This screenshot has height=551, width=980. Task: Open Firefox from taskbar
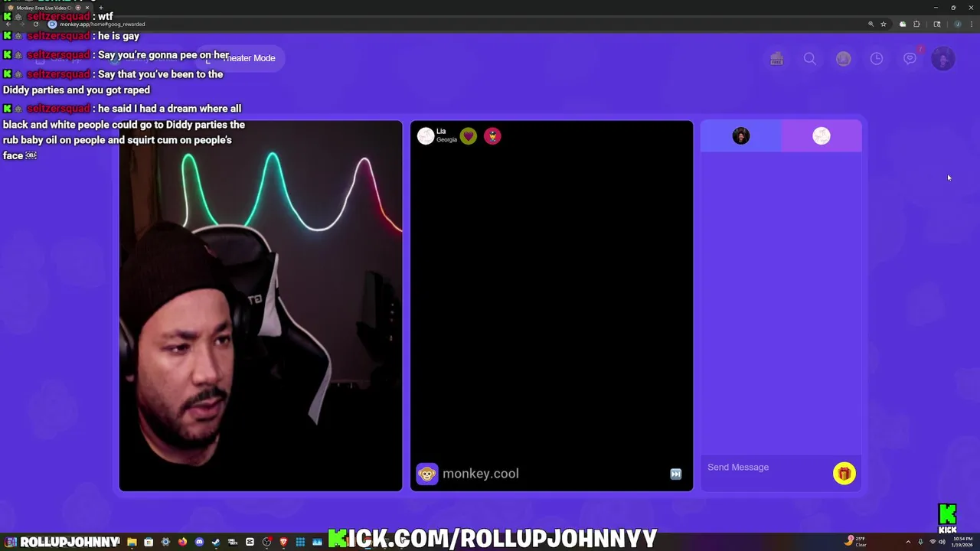point(182,542)
